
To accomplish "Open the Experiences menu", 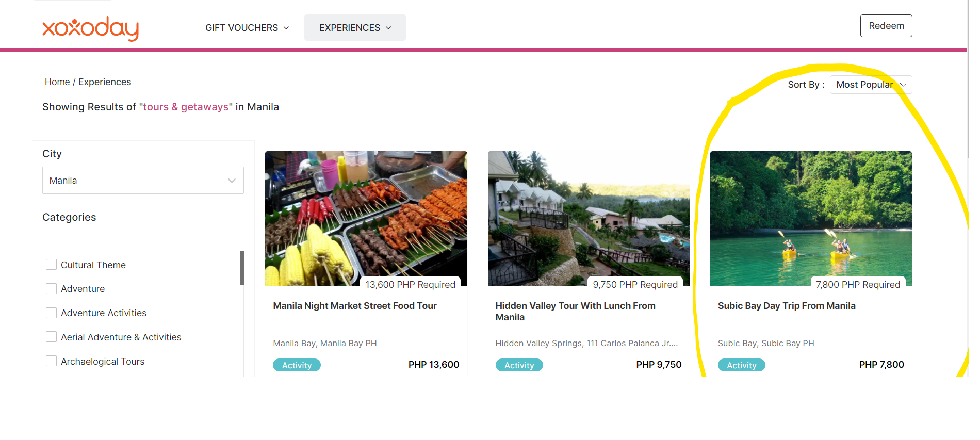I will [355, 28].
